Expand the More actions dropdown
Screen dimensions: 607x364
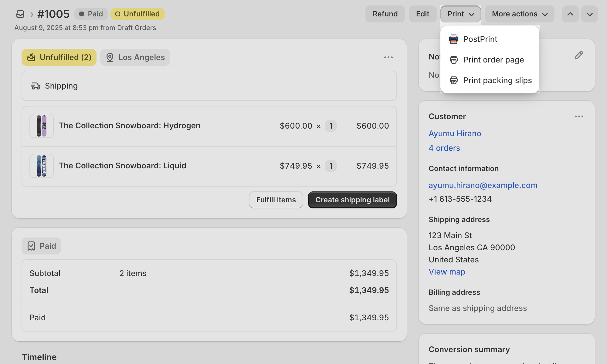click(x=519, y=14)
